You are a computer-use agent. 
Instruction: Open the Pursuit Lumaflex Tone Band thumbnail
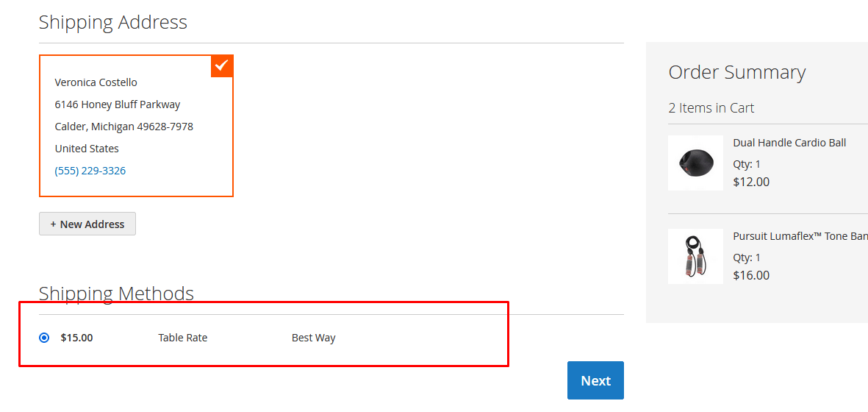tap(695, 256)
